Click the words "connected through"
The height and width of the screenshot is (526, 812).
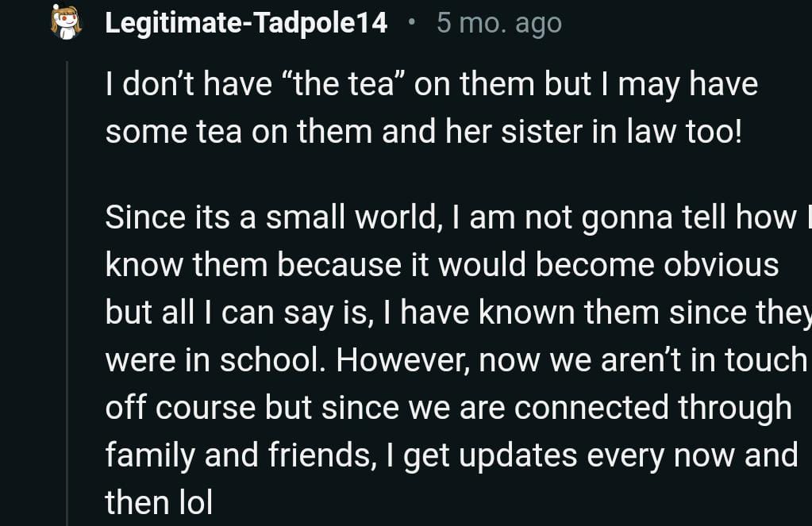(652, 407)
